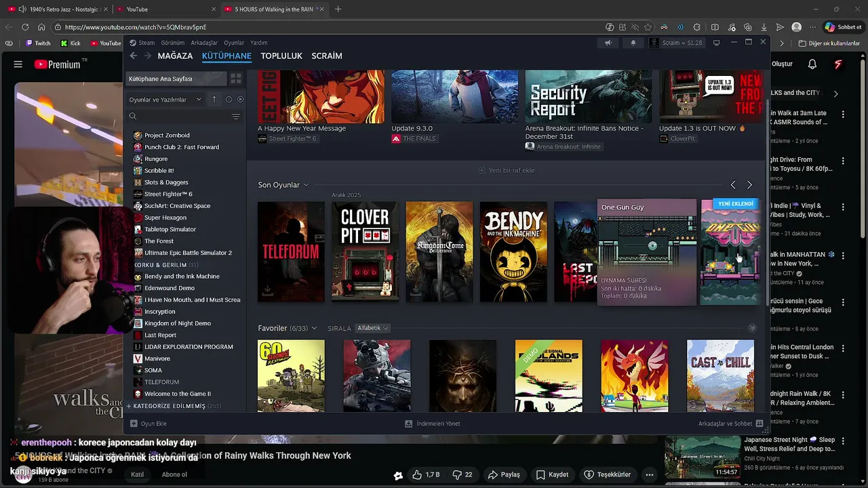Switch library to grid view icon
868x488 pixels.
tap(236, 79)
